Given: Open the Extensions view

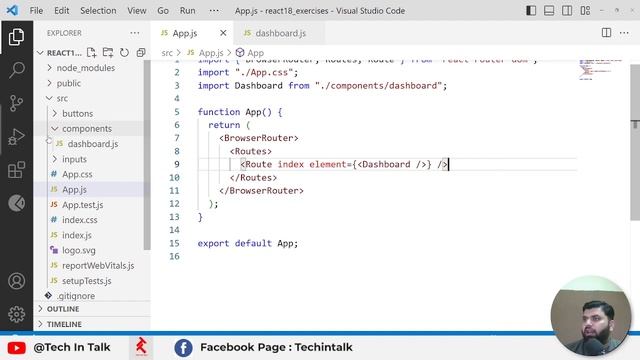Looking at the screenshot, I should 16,170.
